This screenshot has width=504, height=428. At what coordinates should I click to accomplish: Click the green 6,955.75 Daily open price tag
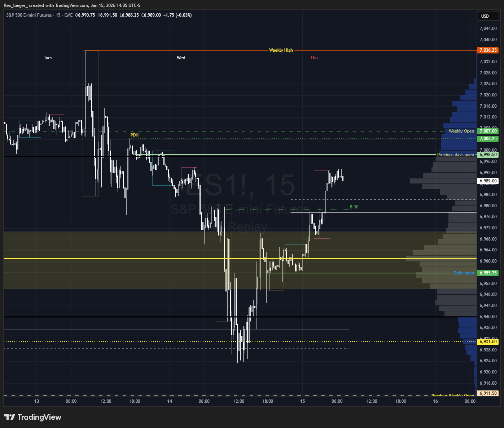tap(487, 273)
